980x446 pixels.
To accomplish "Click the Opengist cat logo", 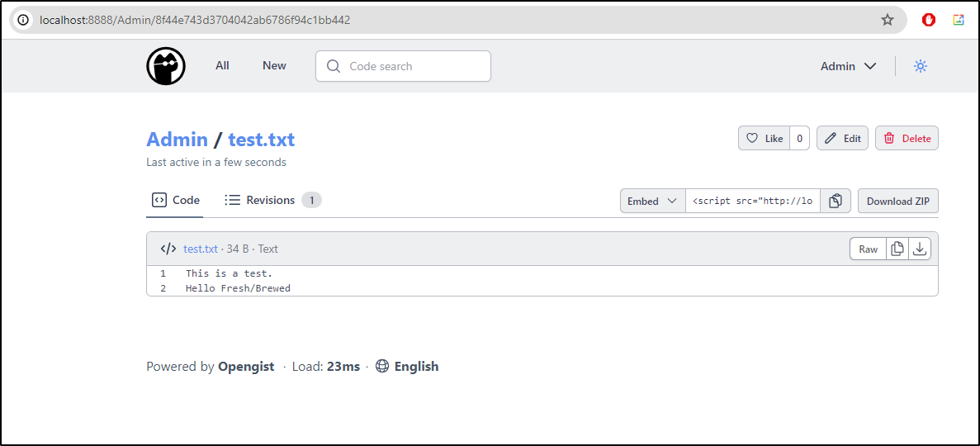I will (x=166, y=66).
